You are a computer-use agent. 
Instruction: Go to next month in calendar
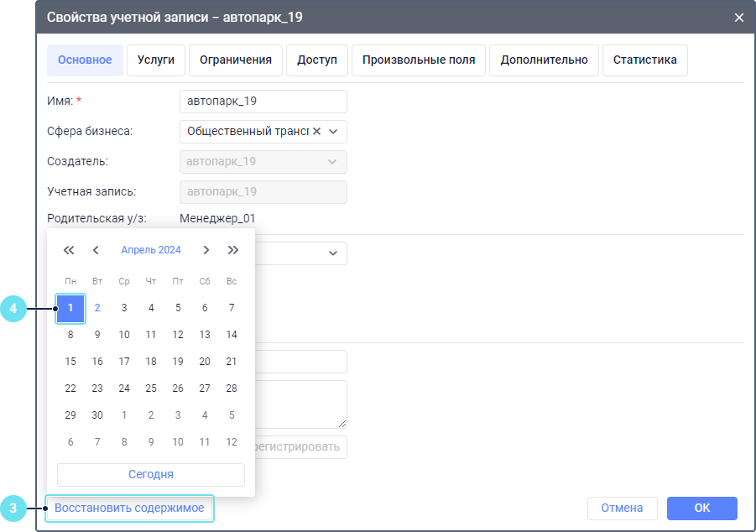pos(206,250)
